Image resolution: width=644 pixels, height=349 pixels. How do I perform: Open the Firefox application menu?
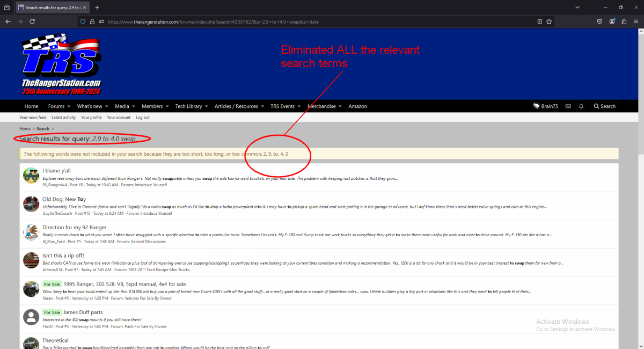click(x=636, y=21)
